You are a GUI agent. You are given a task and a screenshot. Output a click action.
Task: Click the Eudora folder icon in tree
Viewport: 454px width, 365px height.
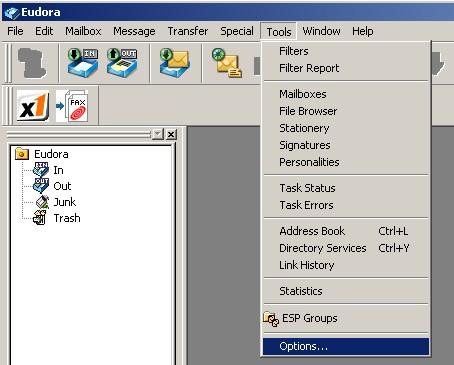point(22,154)
